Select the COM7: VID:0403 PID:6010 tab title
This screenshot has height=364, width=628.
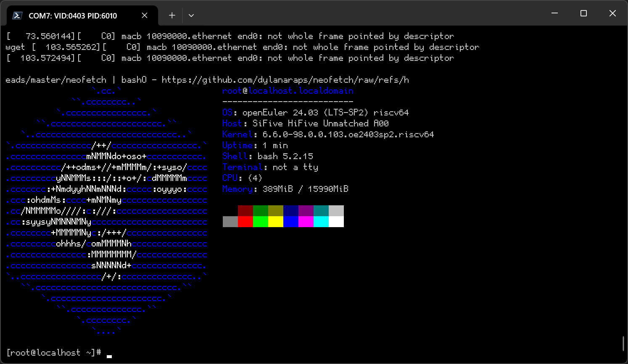click(x=73, y=16)
